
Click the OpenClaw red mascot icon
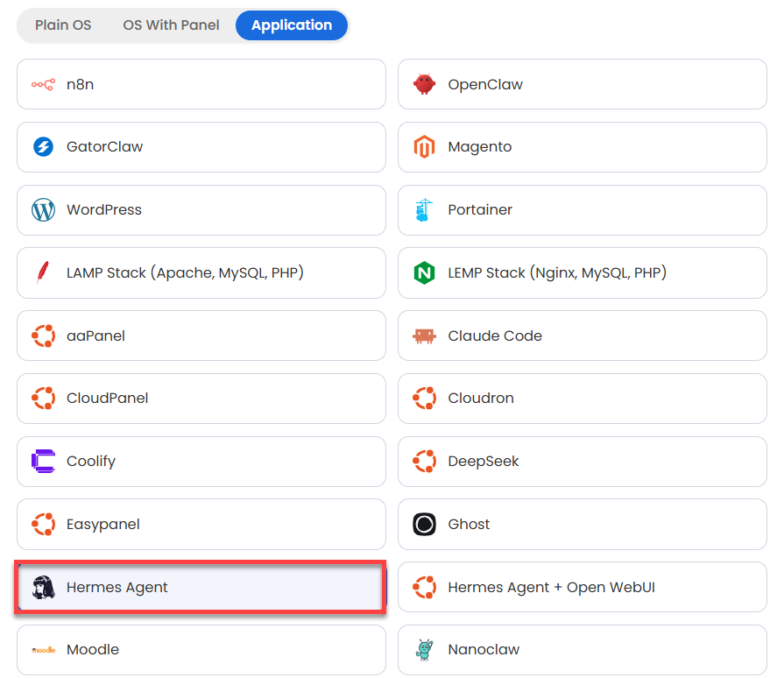425,84
